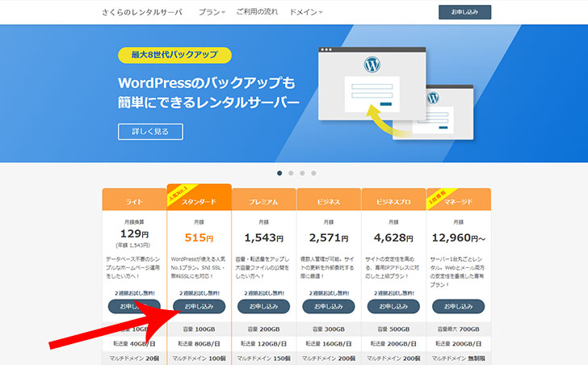Select the fourth carousel dot
The width and height of the screenshot is (588, 365).
(313, 173)
